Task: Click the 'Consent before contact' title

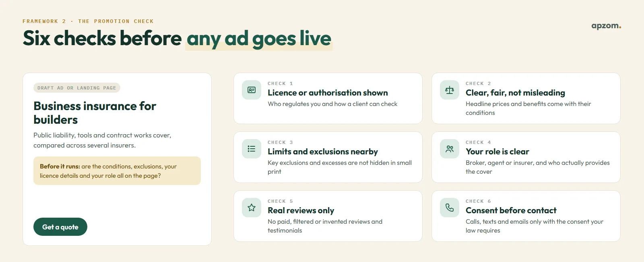Action: [x=511, y=210]
